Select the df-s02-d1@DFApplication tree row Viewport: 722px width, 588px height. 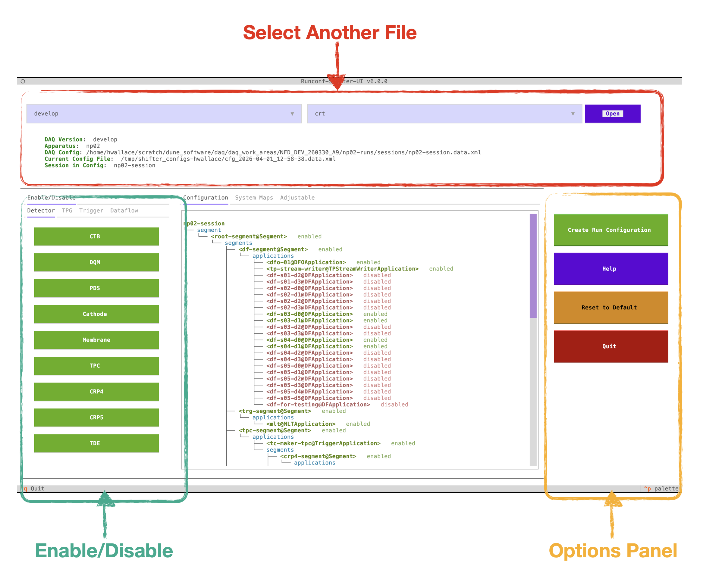[328, 295]
